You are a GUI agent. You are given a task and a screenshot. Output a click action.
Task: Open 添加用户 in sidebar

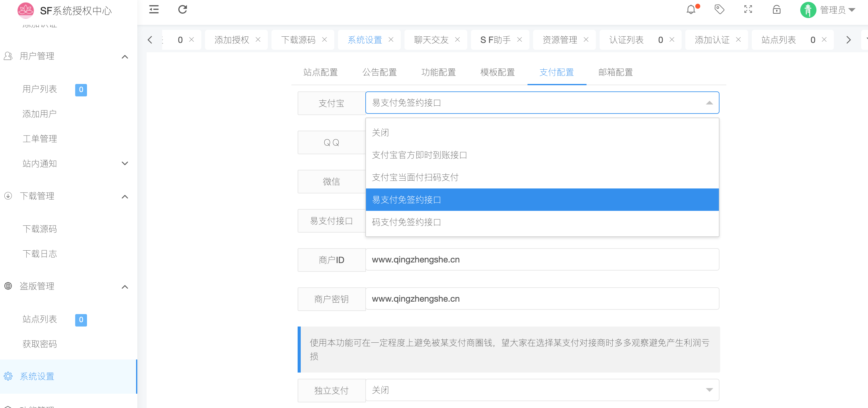click(x=40, y=114)
